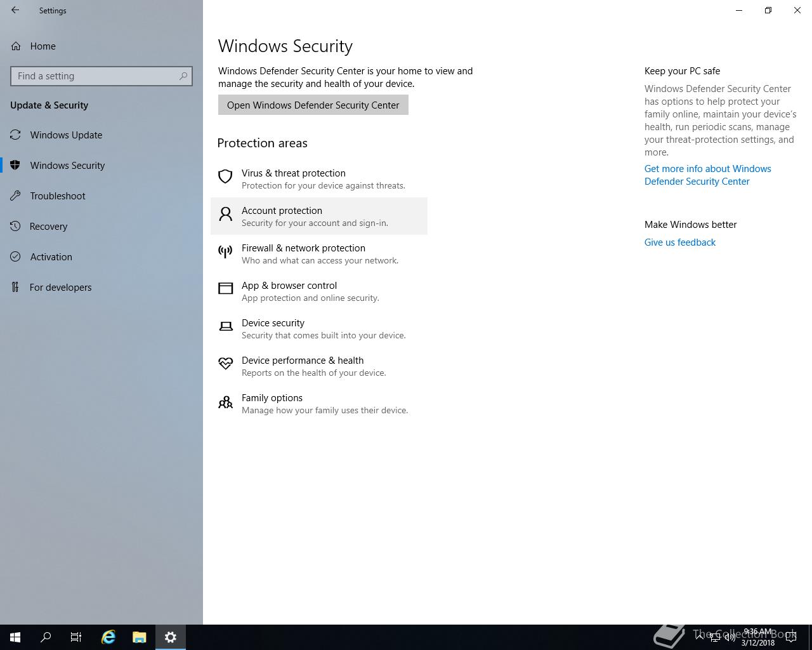Focus the Find a setting field
Image resolution: width=812 pixels, height=650 pixels.
(101, 76)
